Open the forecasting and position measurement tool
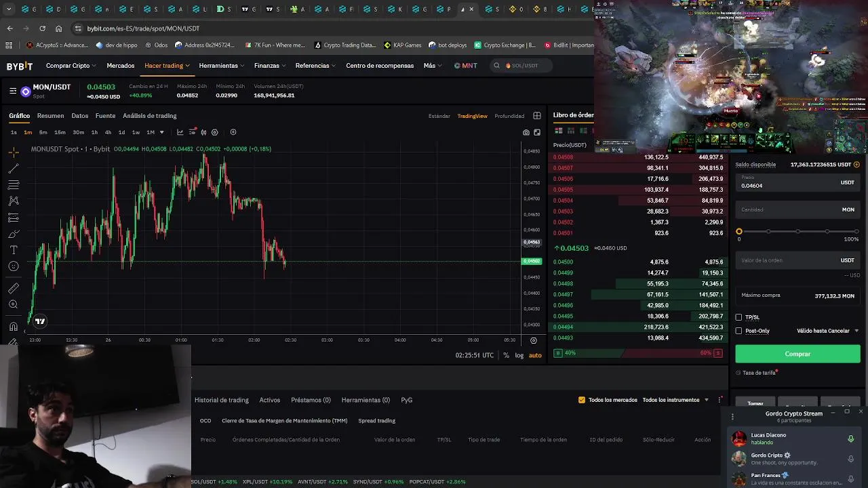This screenshot has width=868, height=488. (14, 218)
